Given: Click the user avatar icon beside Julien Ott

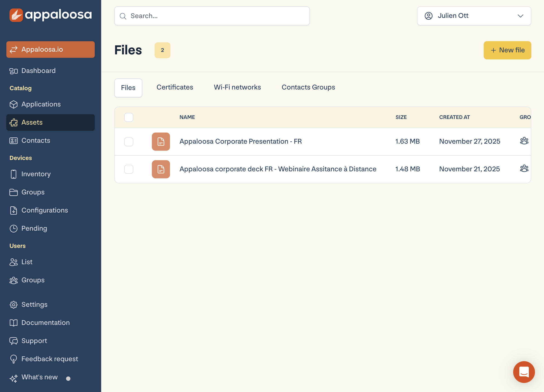Looking at the screenshot, I should (428, 16).
